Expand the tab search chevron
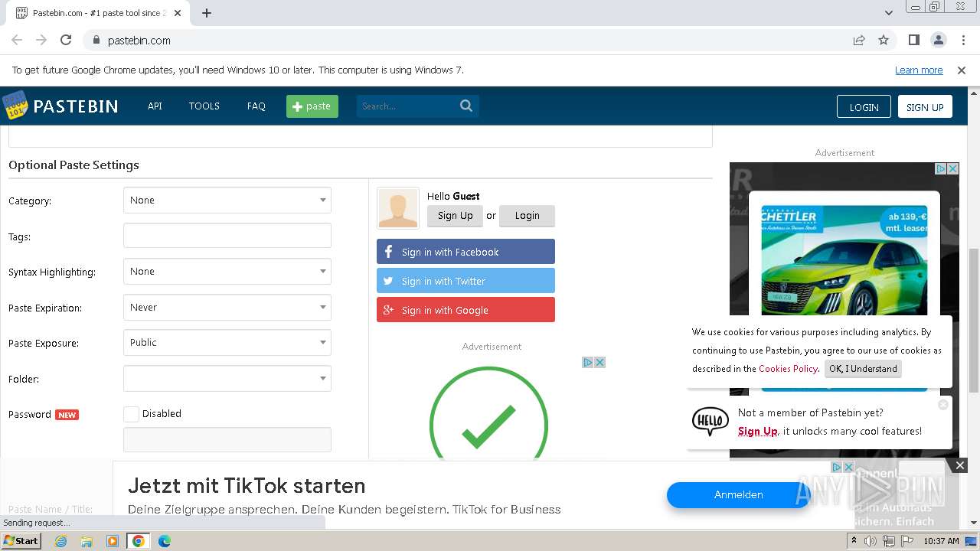 [x=888, y=13]
